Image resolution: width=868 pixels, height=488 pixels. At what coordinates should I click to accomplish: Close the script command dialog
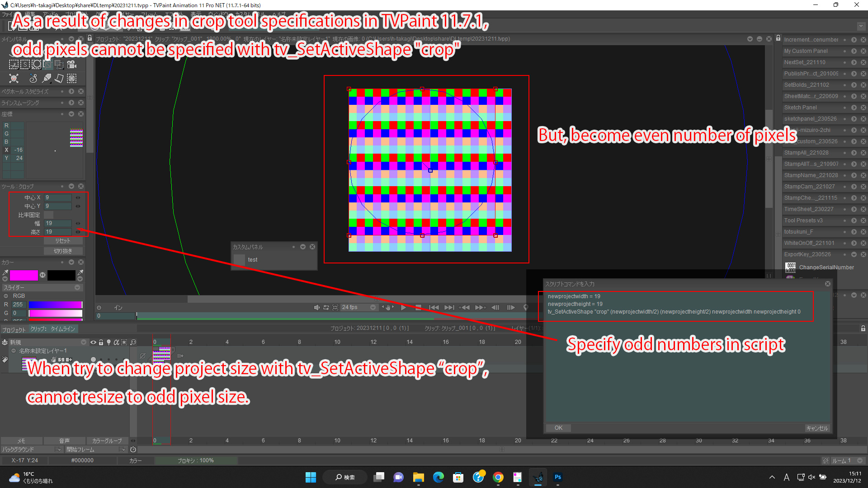click(827, 284)
